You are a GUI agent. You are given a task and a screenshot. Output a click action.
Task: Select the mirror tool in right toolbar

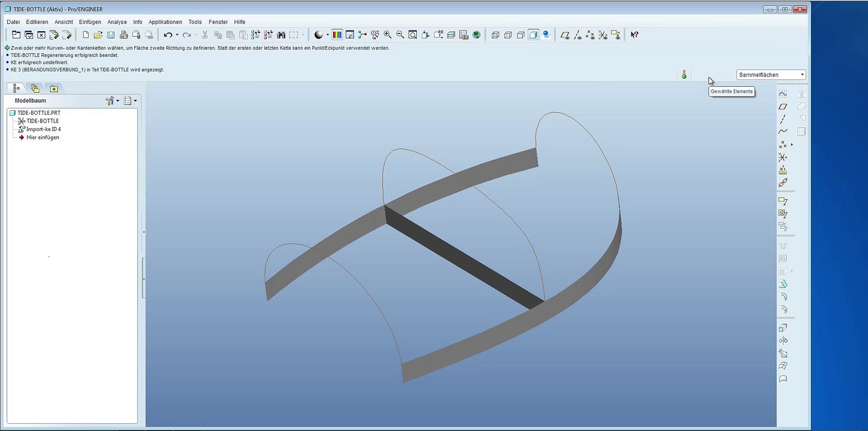(x=782, y=341)
